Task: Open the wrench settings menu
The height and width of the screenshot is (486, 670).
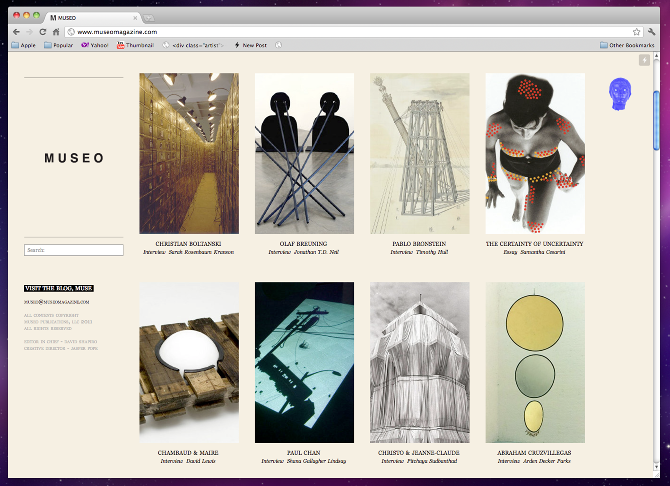Action: [x=651, y=32]
